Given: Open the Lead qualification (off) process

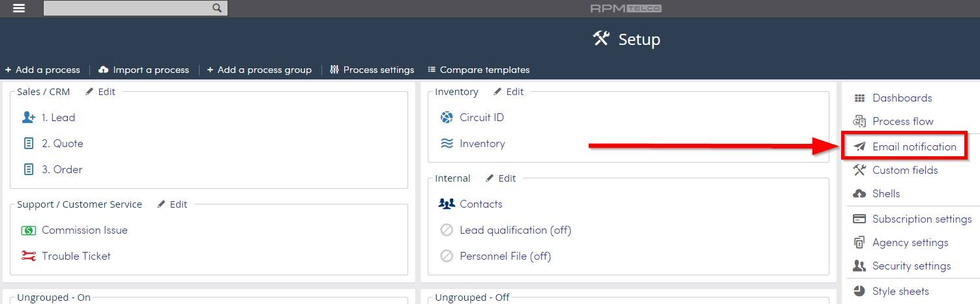Looking at the screenshot, I should (515, 230).
